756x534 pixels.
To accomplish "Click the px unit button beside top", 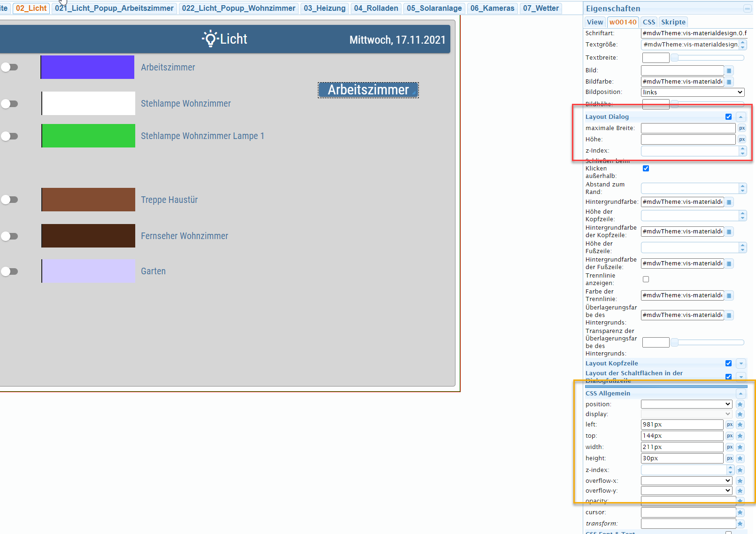I will (x=730, y=436).
